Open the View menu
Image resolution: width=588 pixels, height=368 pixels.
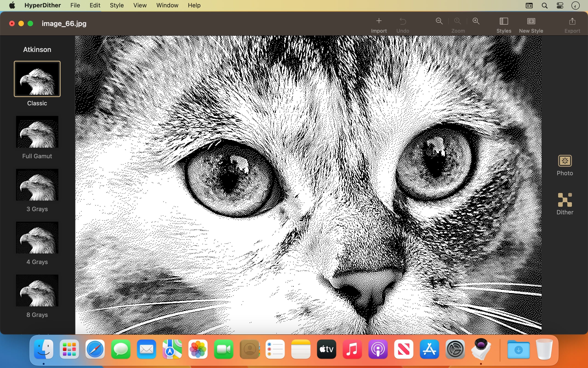tap(140, 5)
